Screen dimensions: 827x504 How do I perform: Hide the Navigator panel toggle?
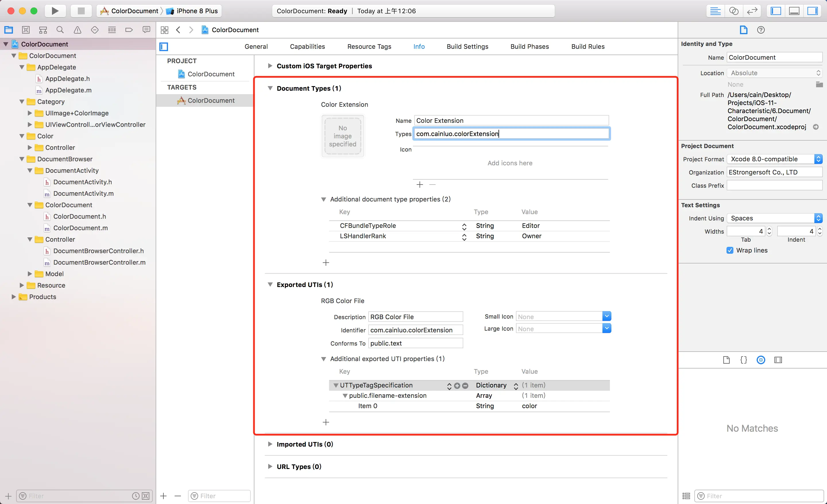(x=776, y=11)
